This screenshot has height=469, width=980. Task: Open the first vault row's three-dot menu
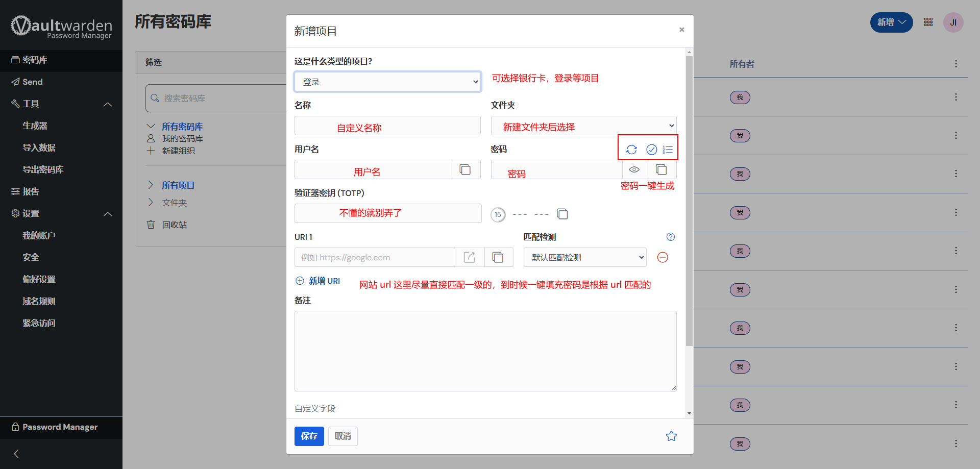click(956, 97)
